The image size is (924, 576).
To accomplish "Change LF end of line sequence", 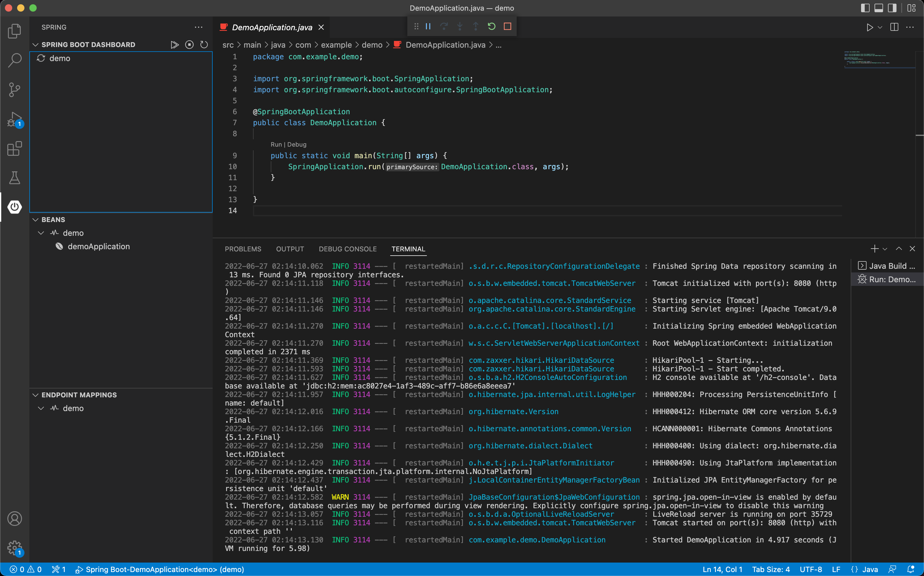I will coord(836,570).
